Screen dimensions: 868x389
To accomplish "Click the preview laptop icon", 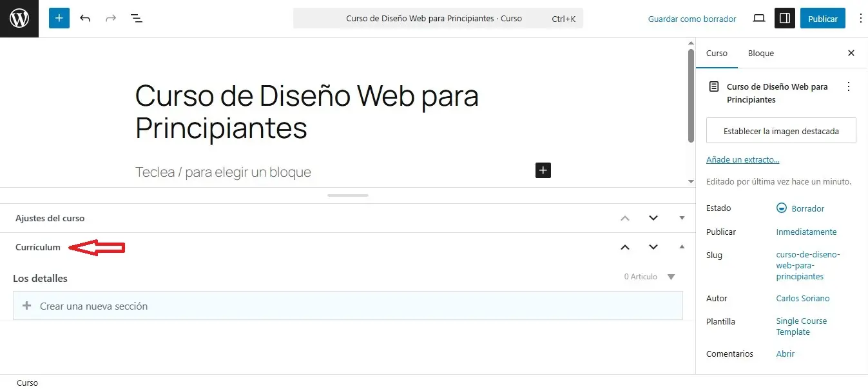I will [759, 19].
